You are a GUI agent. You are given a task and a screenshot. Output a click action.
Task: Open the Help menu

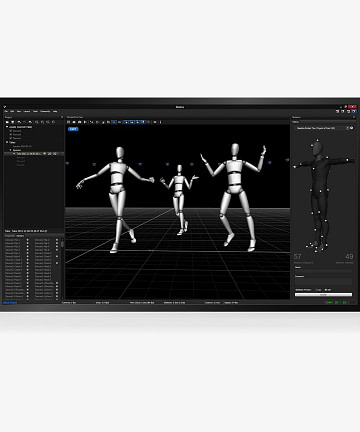coord(55,111)
